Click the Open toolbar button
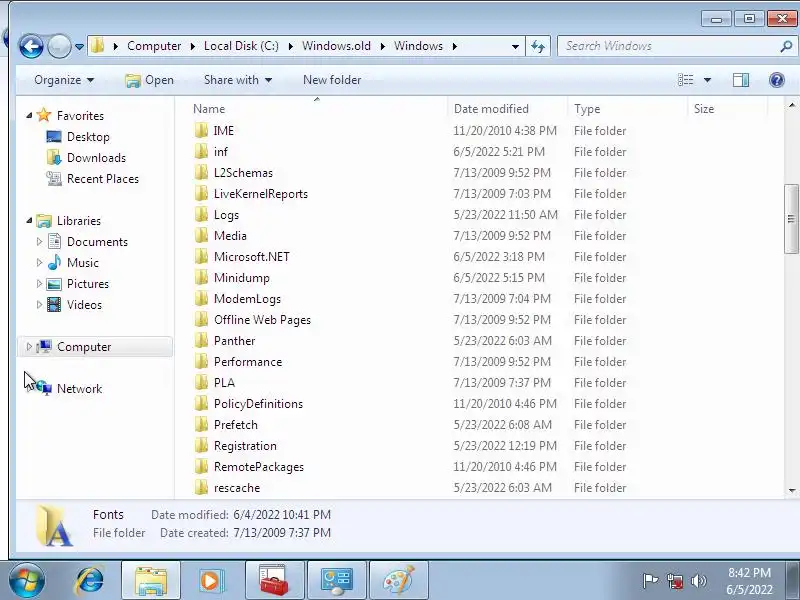Viewport: 800px width, 600px height. 149,80
